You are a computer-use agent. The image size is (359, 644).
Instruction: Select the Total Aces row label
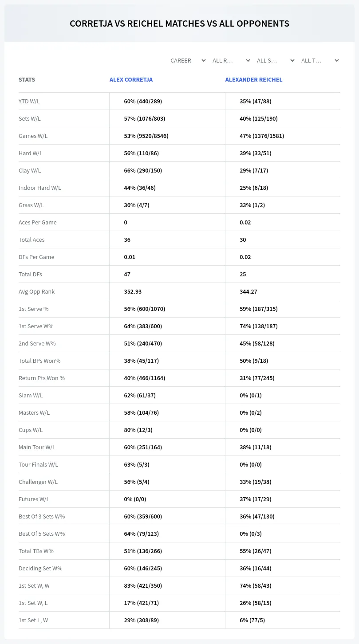coord(32,240)
